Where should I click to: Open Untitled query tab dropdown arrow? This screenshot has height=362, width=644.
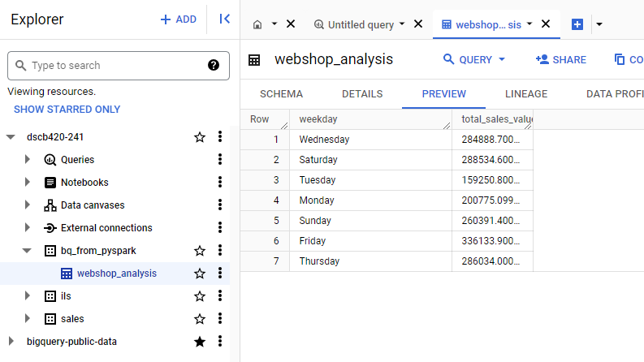pos(402,24)
